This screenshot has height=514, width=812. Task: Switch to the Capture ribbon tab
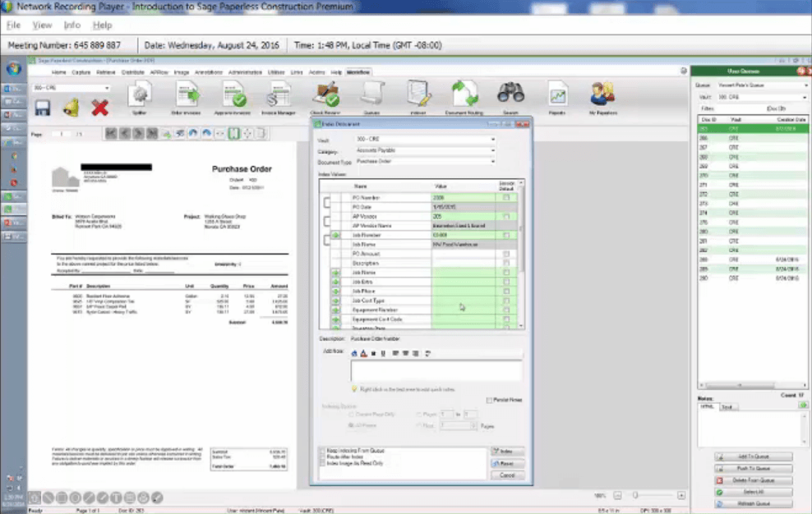81,72
